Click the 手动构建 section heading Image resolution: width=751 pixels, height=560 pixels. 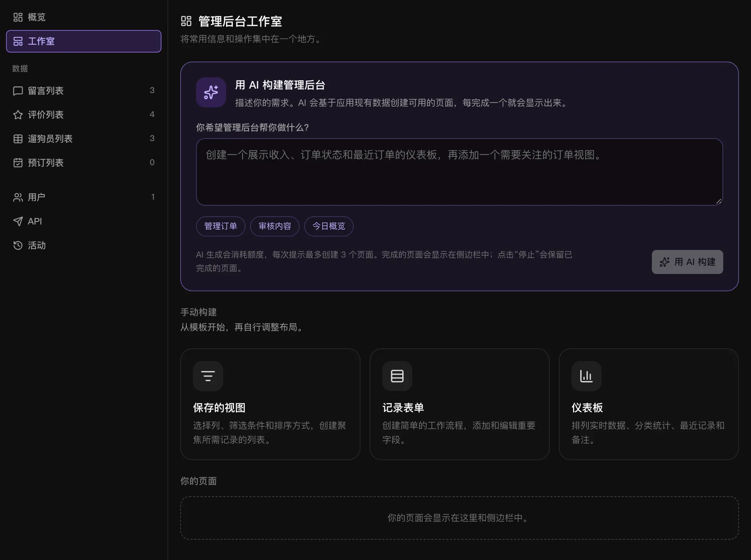pos(199,312)
